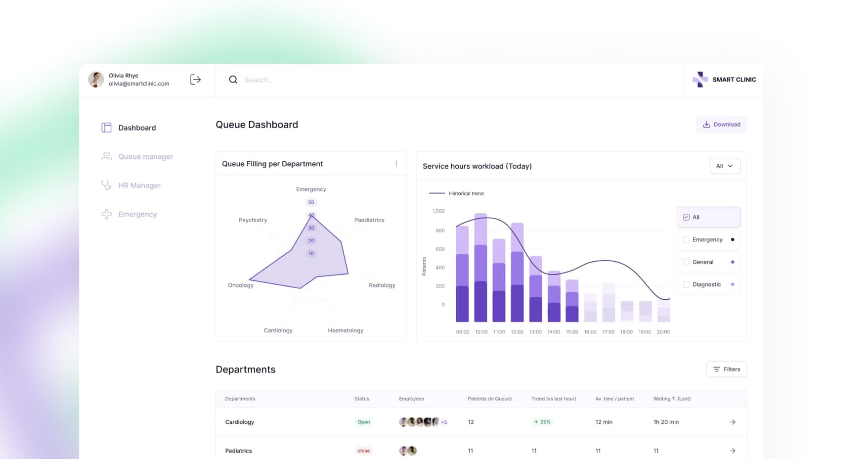Open Emergency in the sidebar
The width and height of the screenshot is (868, 459).
129,214
